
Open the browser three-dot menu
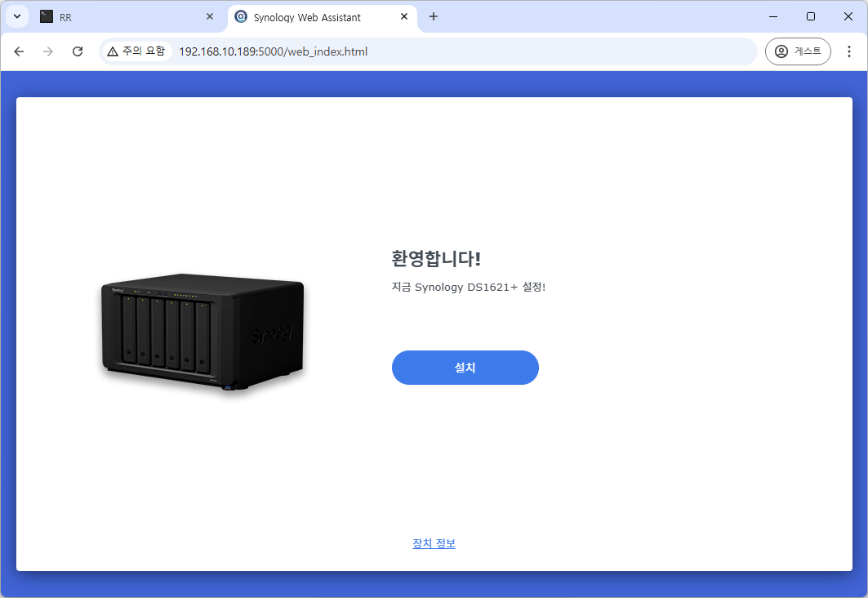[x=848, y=51]
